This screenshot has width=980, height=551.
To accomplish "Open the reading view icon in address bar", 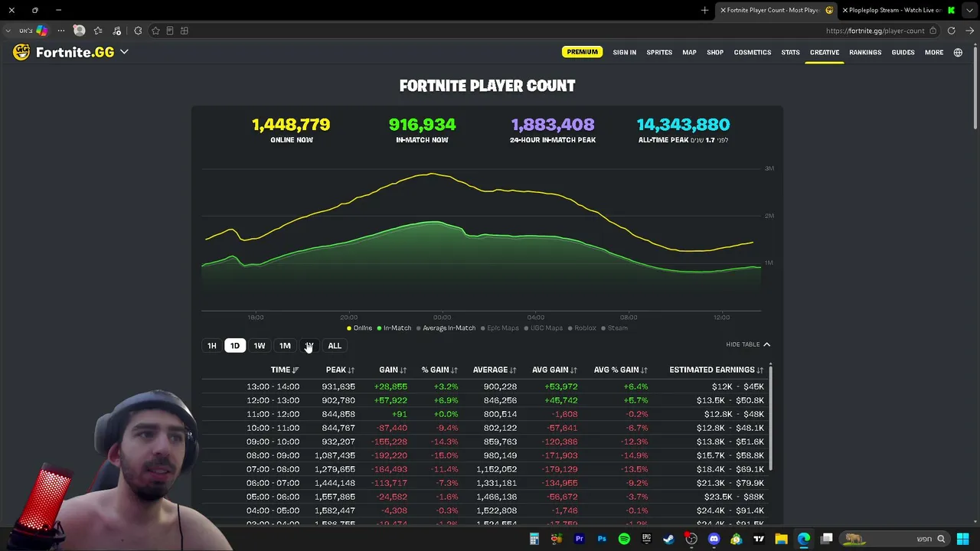I will point(170,31).
